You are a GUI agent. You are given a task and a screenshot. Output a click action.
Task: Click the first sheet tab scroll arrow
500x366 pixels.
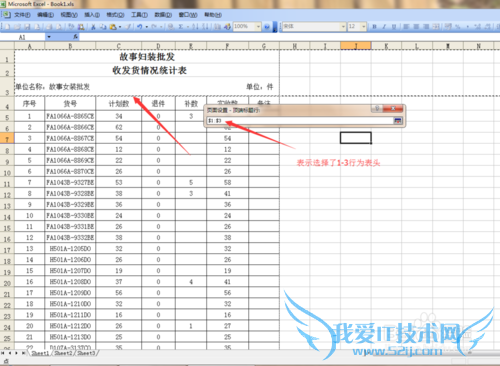pos(3,353)
